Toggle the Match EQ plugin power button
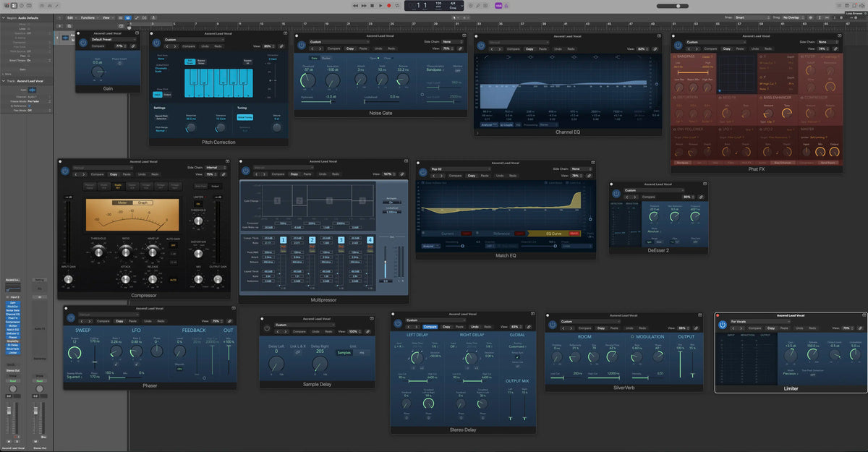The height and width of the screenshot is (452, 868). (423, 172)
